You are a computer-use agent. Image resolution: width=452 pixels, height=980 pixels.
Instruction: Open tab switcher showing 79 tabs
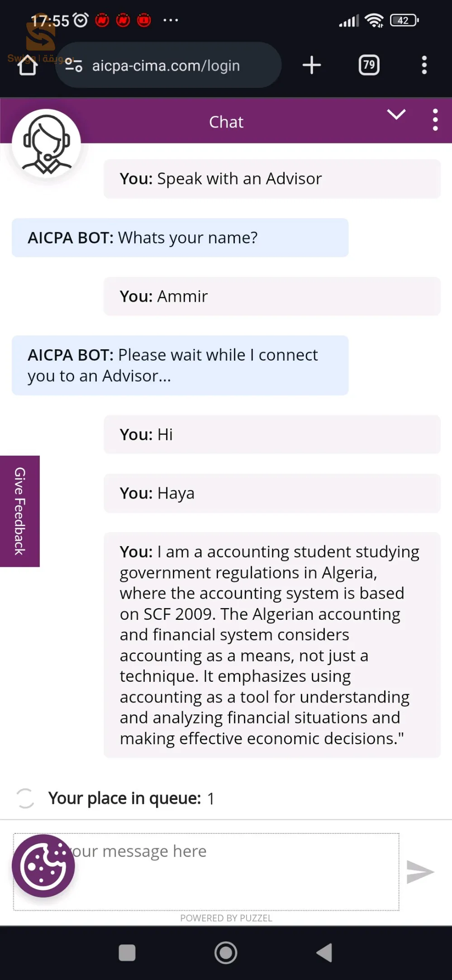pos(369,65)
